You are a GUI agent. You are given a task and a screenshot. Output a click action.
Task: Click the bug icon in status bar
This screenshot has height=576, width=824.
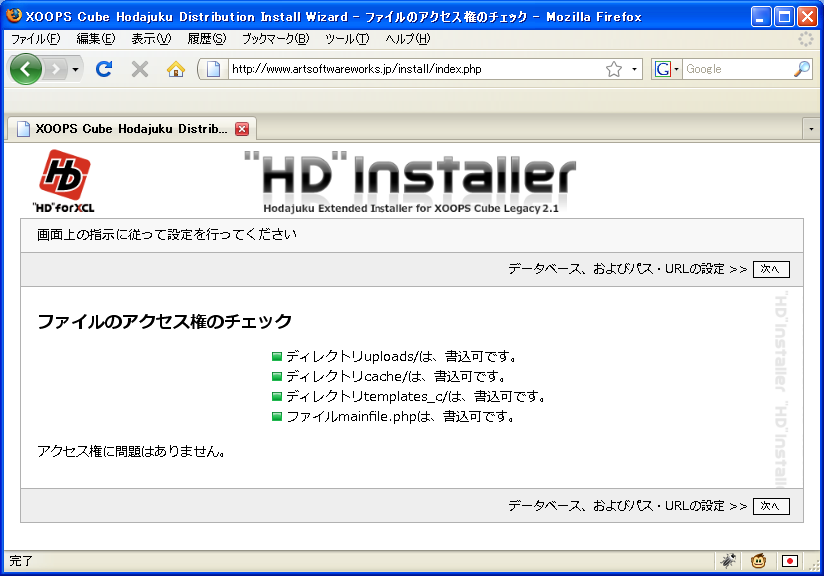click(730, 561)
